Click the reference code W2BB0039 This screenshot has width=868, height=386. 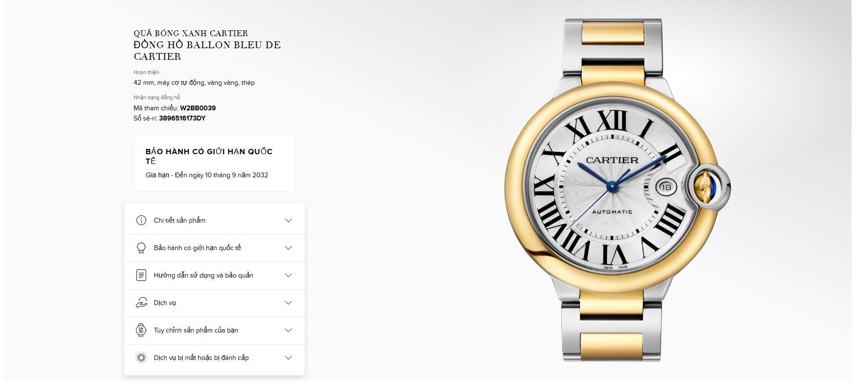pos(198,108)
